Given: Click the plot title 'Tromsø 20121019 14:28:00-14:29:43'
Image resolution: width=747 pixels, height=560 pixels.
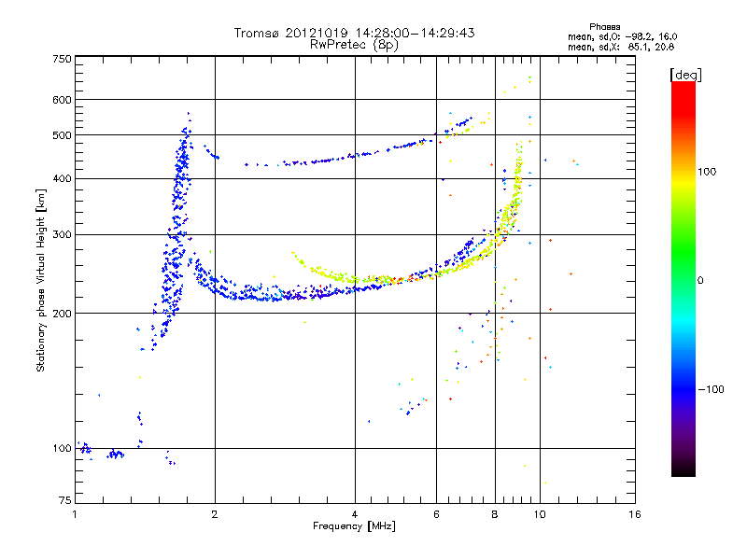Looking at the screenshot, I should (x=354, y=33).
